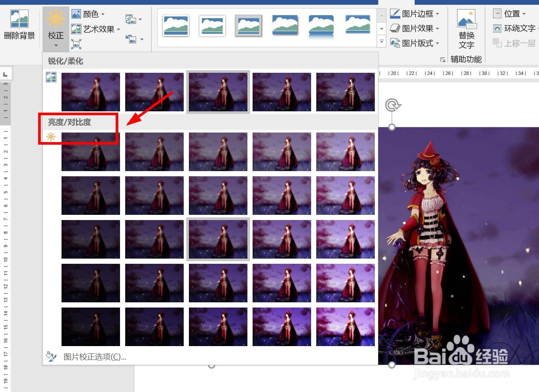Open the Position (位置) dropdown
539x392 pixels.
click(510, 14)
